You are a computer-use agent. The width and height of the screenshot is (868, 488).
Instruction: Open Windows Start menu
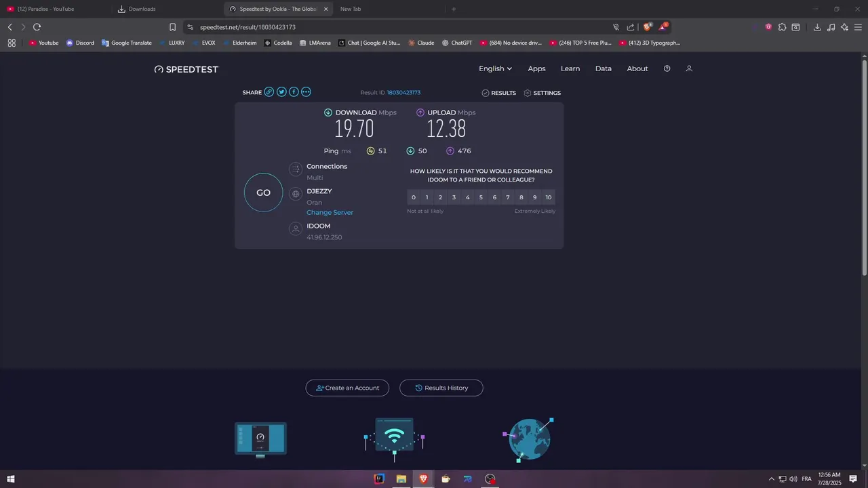(x=10, y=479)
